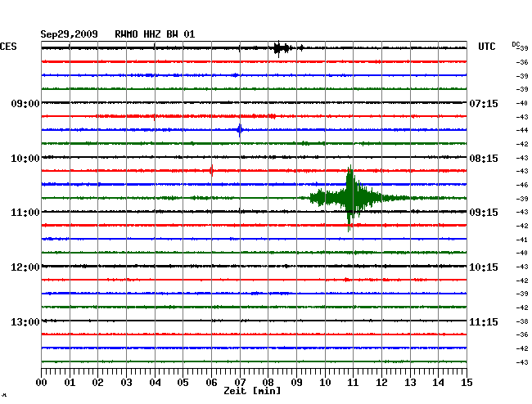Screen dimensions: 532x404
Task: Select the 09:00 local time label
Action: pos(25,103)
